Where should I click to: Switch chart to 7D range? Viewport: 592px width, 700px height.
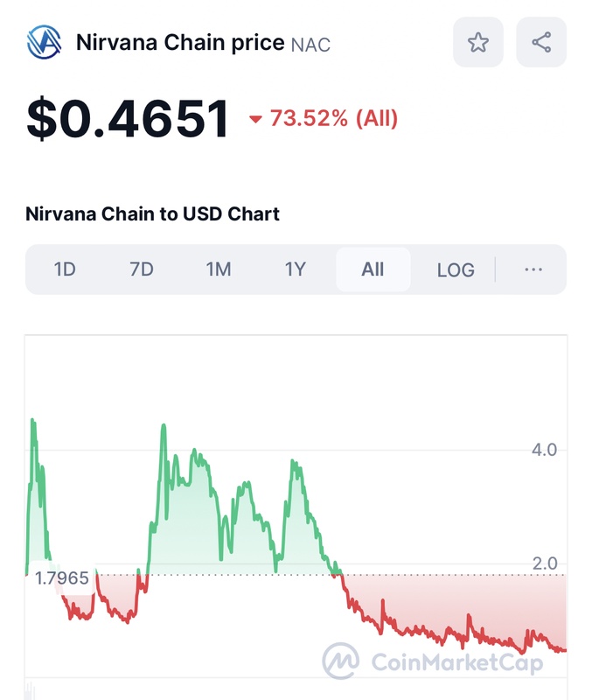coord(142,269)
